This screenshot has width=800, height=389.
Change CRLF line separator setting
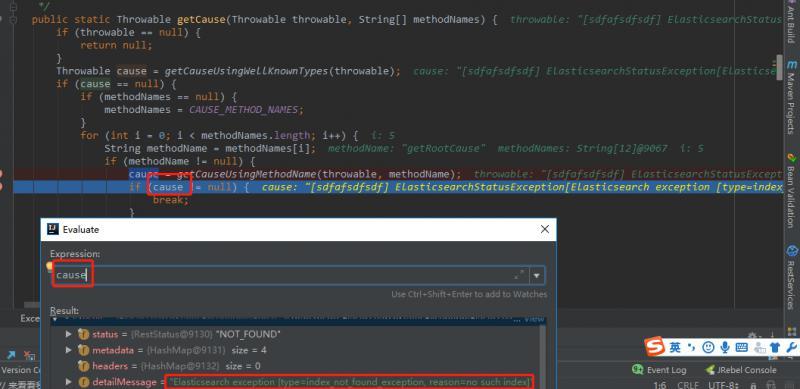click(x=688, y=385)
